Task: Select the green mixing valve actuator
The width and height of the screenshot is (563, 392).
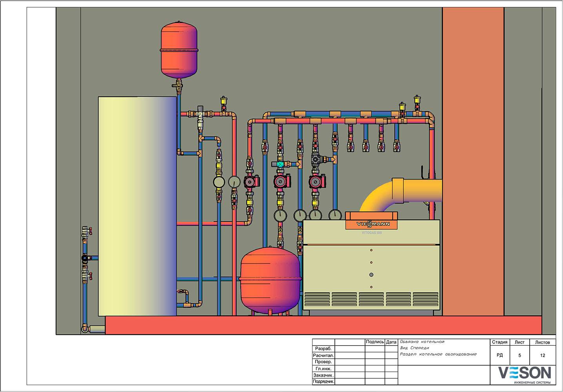Action: (280, 164)
